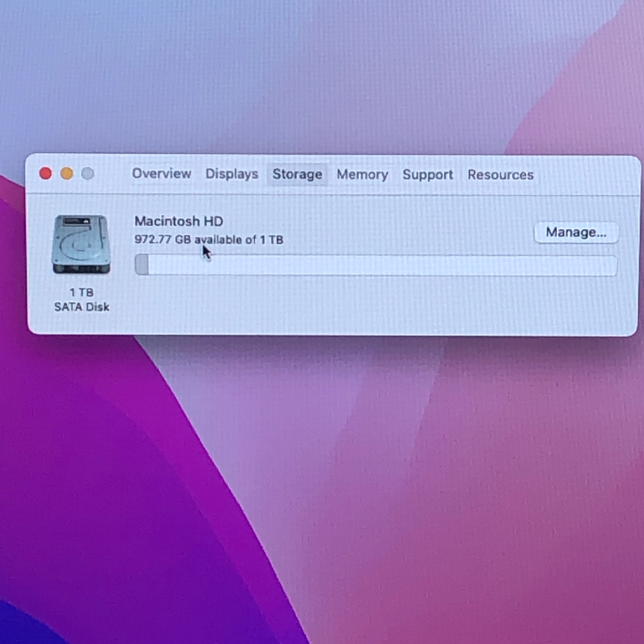
Task: Click the 'SATA Disk' label
Action: pyautogui.click(x=82, y=307)
